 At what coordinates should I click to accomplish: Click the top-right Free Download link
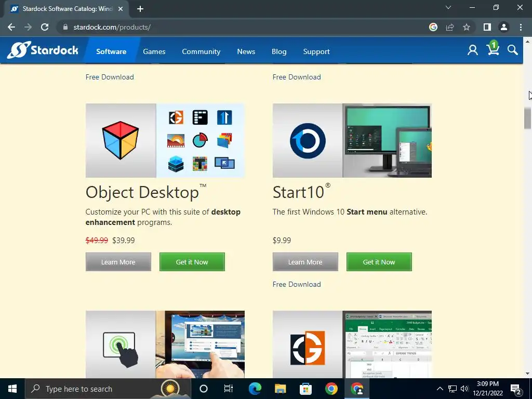pos(297,77)
